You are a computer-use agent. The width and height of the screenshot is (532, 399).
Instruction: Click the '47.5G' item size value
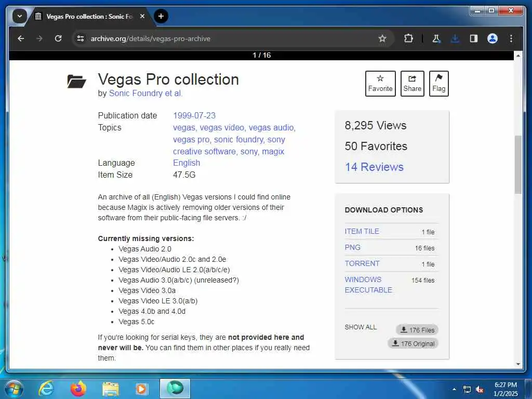[x=184, y=175]
